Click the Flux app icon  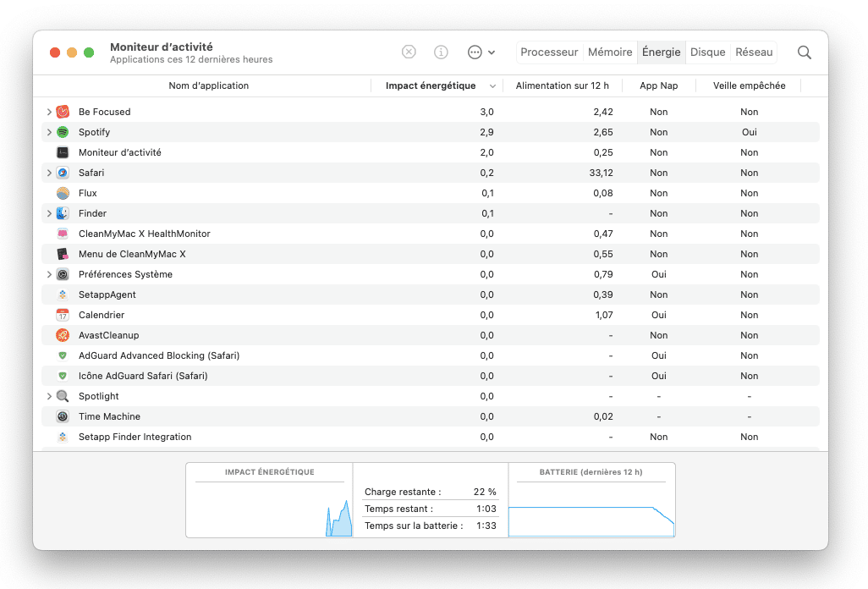63,193
